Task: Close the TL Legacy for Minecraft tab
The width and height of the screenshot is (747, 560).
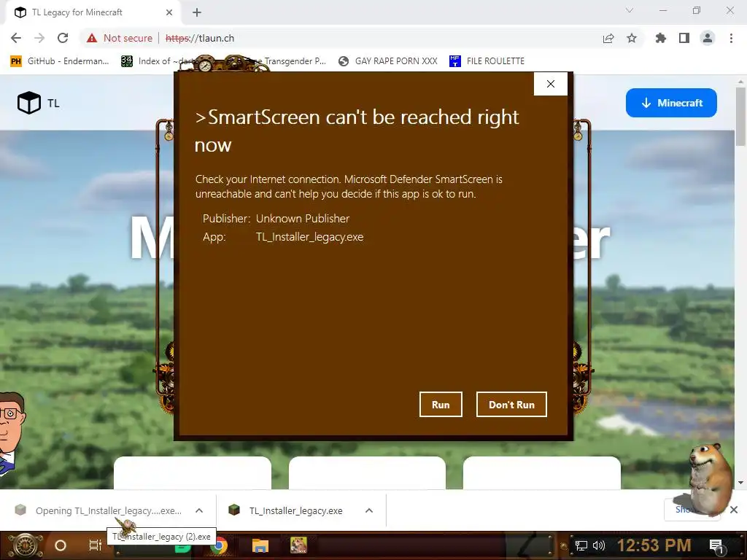Action: click(169, 12)
